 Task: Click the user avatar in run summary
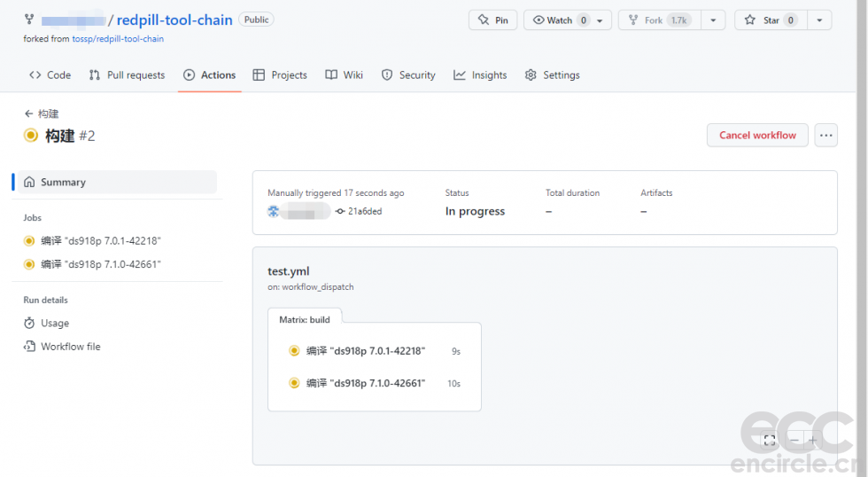coord(274,211)
